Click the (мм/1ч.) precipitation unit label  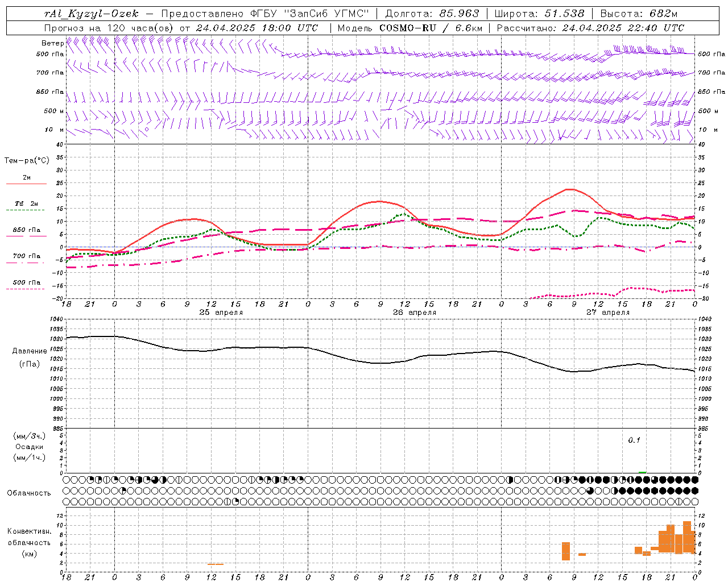pyautogui.click(x=30, y=458)
